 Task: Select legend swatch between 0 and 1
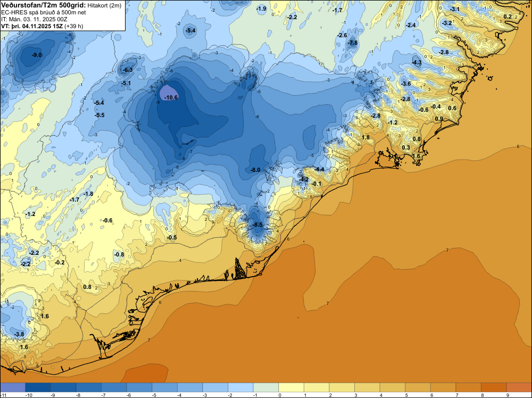(291, 387)
